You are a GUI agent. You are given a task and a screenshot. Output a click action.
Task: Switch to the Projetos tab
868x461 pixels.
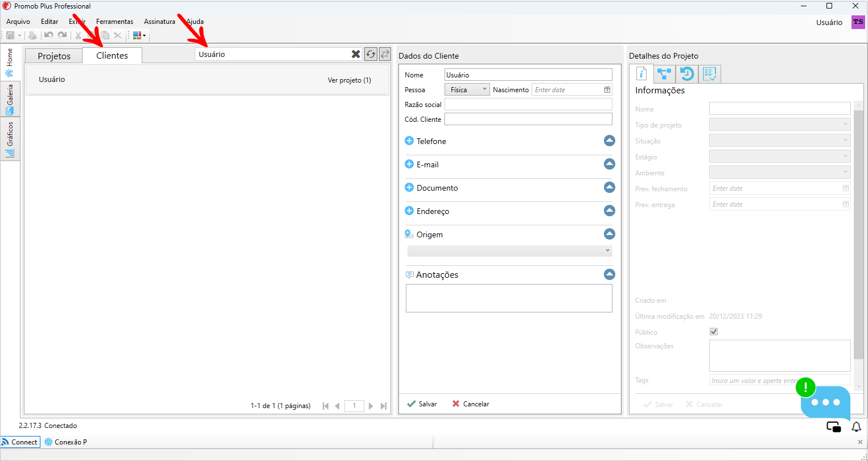point(54,56)
